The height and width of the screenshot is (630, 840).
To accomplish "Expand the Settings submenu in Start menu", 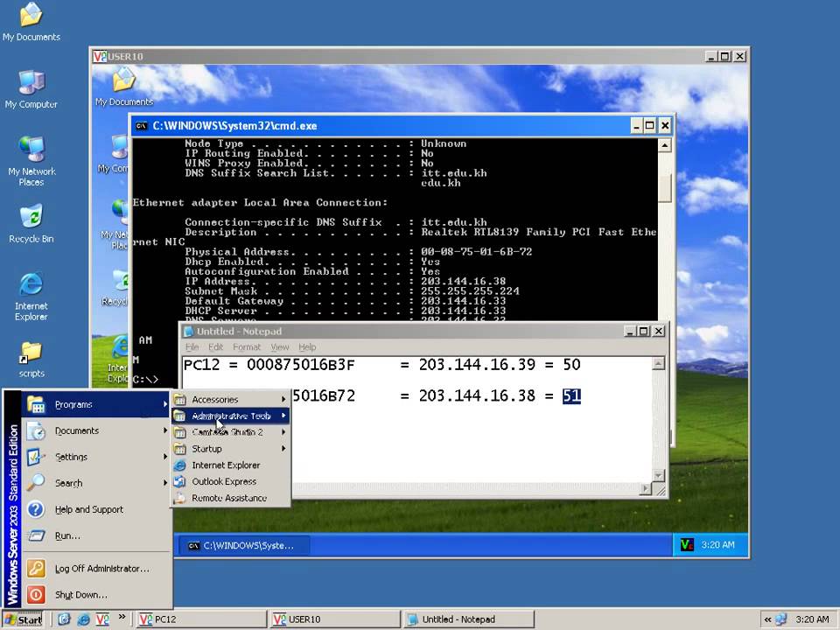I will tap(96, 457).
